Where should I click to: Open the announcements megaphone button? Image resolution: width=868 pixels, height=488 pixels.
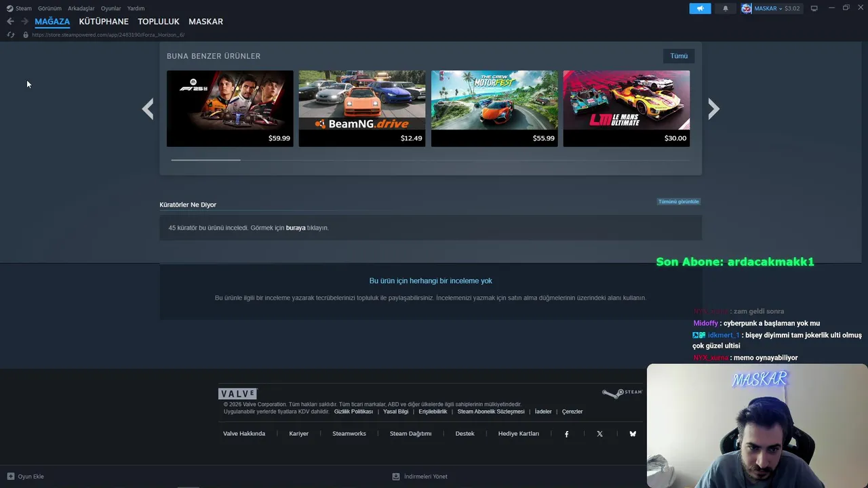point(700,8)
